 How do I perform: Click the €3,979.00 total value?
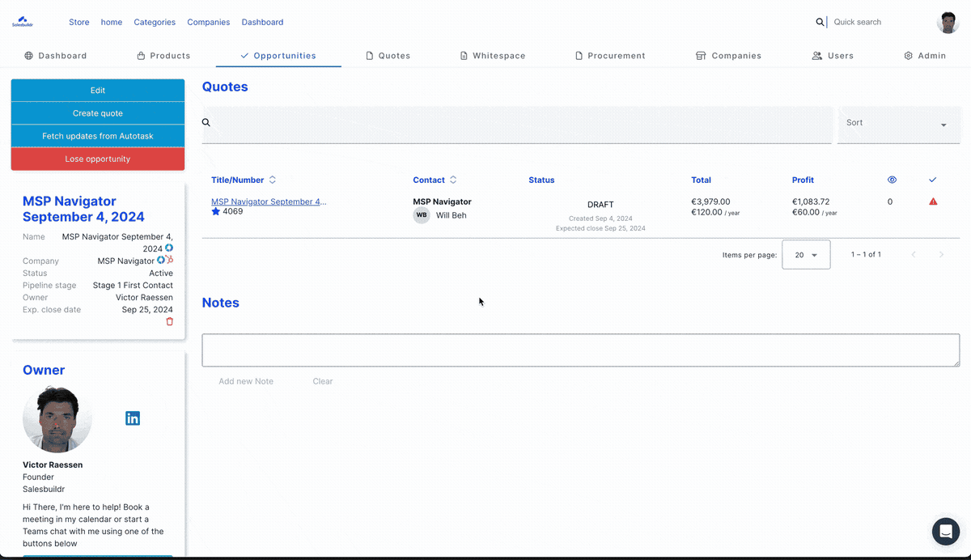710,202
